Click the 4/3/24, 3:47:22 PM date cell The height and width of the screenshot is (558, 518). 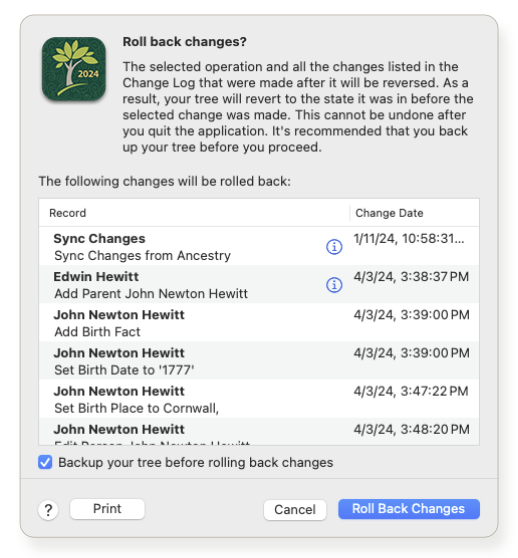pos(411,391)
